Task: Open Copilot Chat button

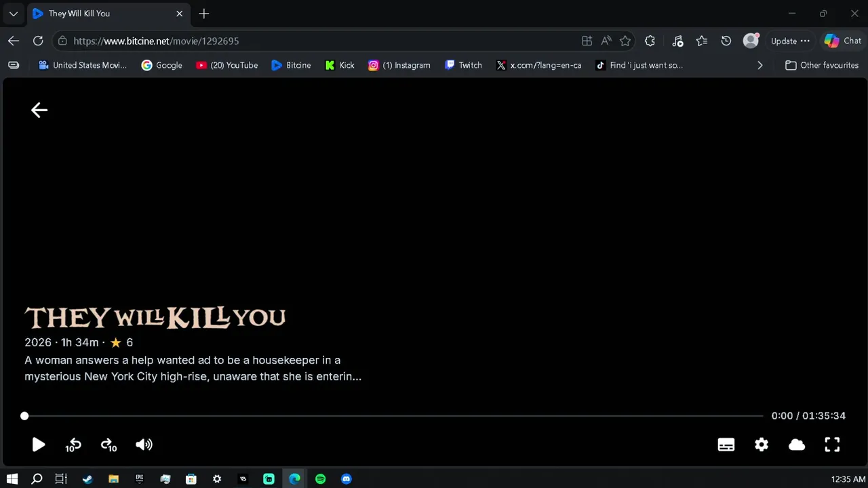Action: click(843, 41)
